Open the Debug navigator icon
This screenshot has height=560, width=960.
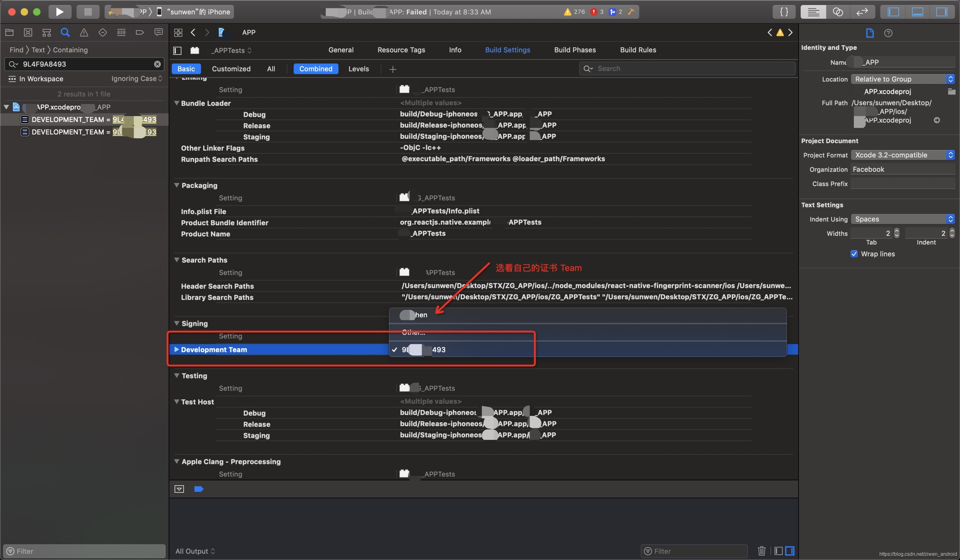pyautogui.click(x=121, y=32)
